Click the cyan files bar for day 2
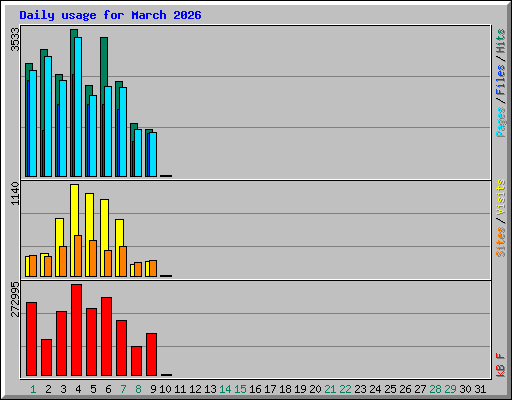512x400 pixels. [48, 116]
